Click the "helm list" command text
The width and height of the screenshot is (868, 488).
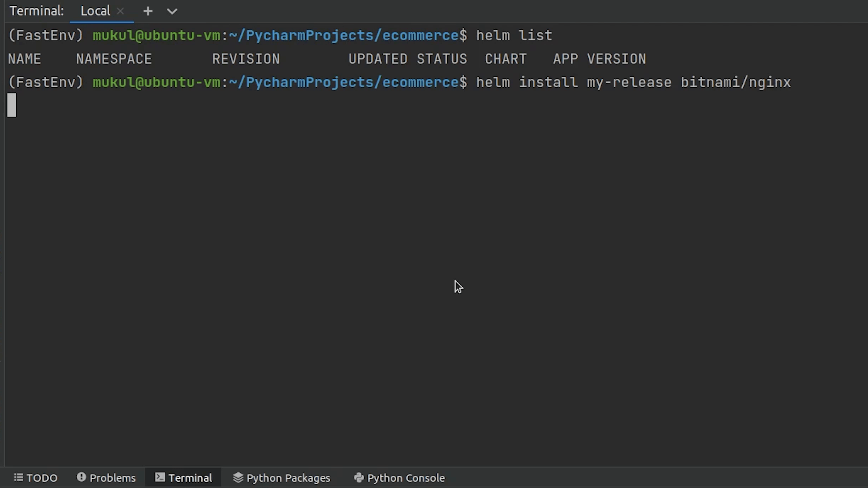coord(514,35)
